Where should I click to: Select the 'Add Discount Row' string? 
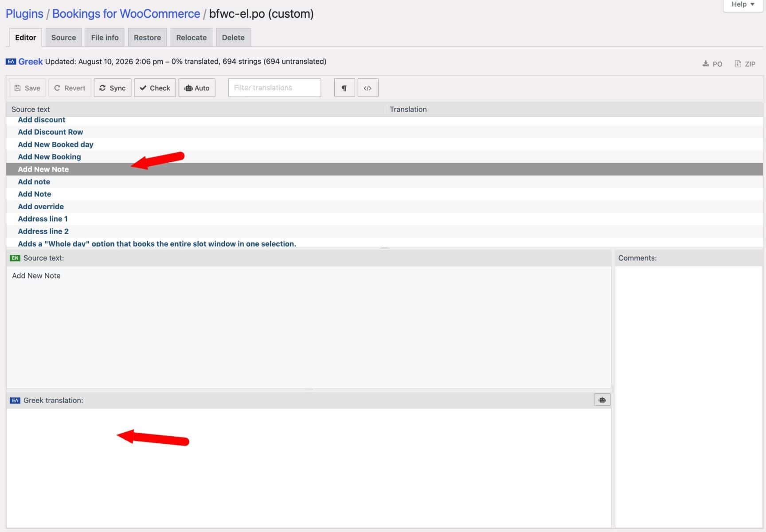pyautogui.click(x=384, y=132)
